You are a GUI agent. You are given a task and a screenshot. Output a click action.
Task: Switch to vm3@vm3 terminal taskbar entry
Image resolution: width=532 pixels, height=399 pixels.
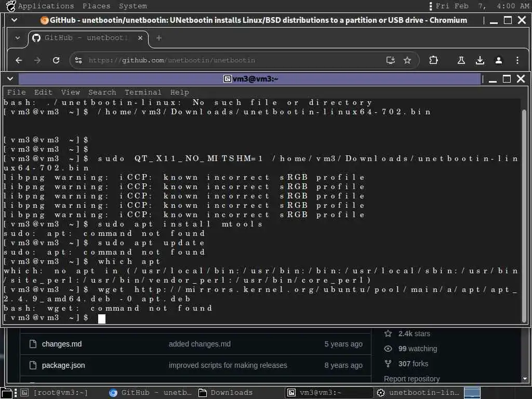[x=328, y=393]
